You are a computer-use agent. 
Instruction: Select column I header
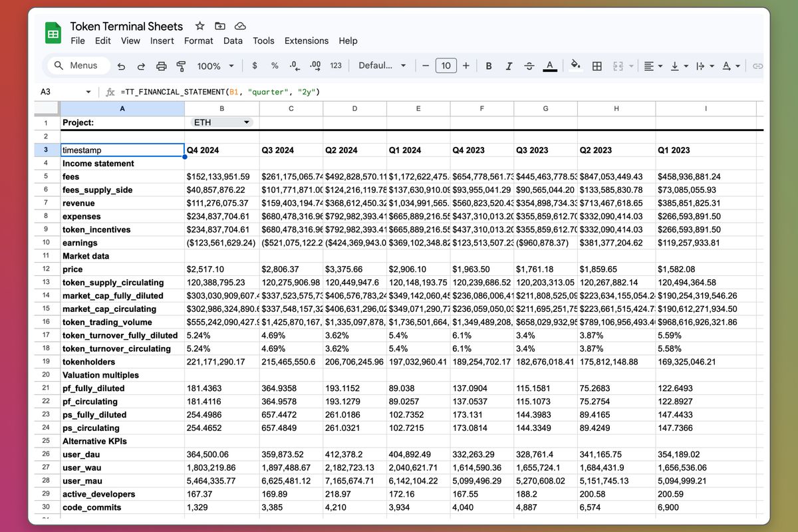706,108
